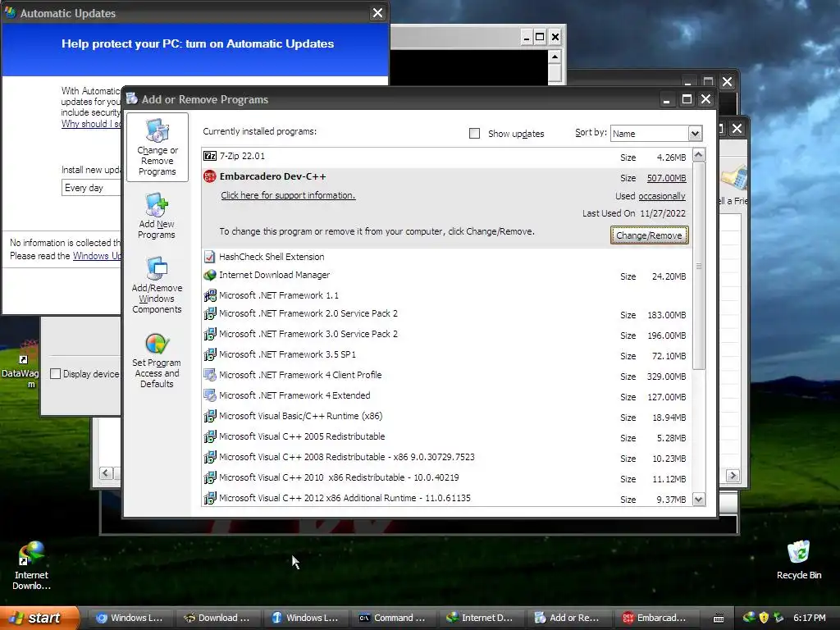This screenshot has height=630, width=840.
Task: Click the .NET Framework 4 Extended icon
Action: point(210,395)
